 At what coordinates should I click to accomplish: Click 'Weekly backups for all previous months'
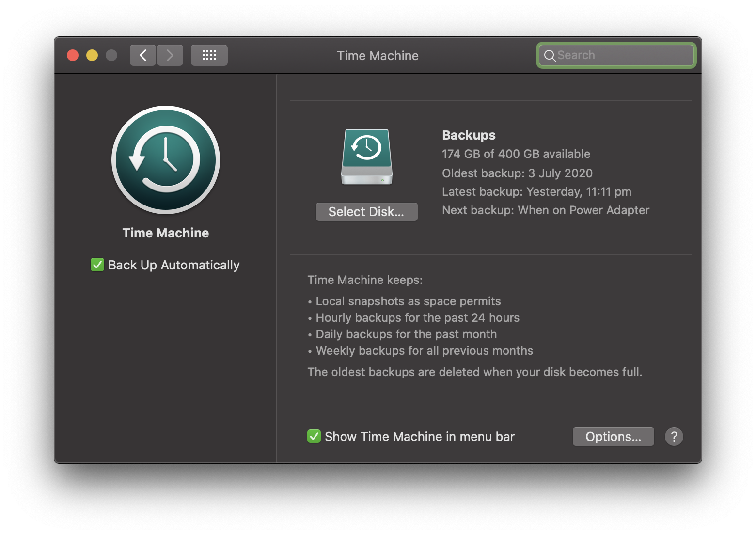point(420,351)
